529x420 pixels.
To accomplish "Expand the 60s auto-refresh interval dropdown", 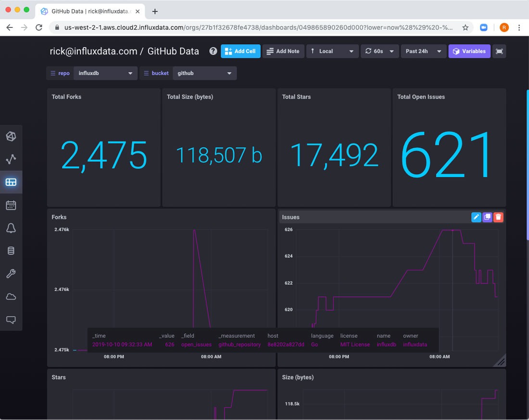I will click(x=379, y=51).
